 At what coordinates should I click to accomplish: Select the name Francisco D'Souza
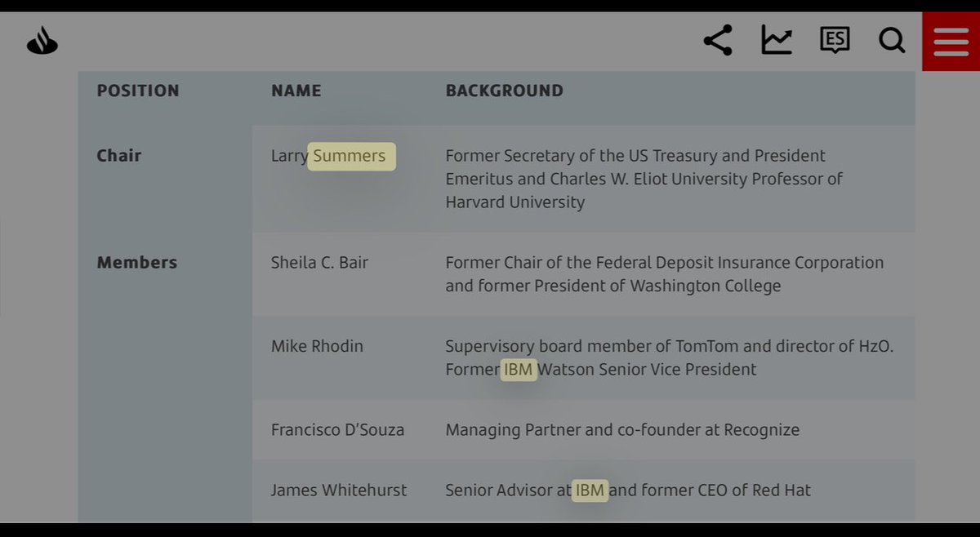tap(337, 429)
